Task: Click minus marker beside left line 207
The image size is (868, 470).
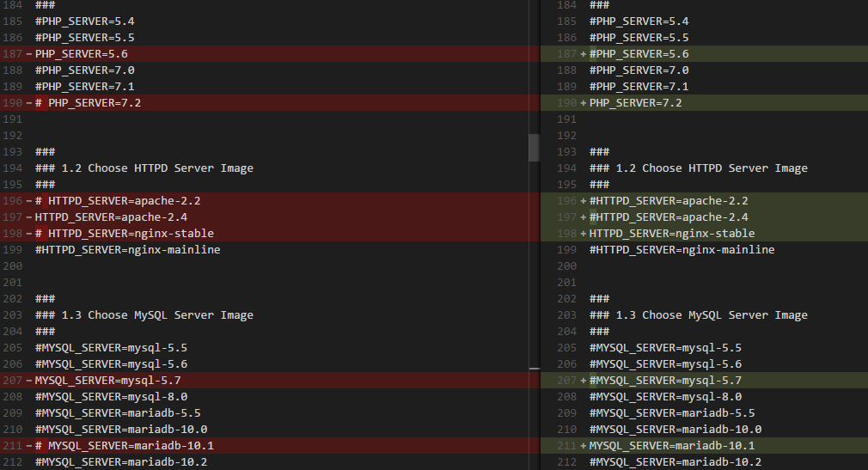Action: 28,381
